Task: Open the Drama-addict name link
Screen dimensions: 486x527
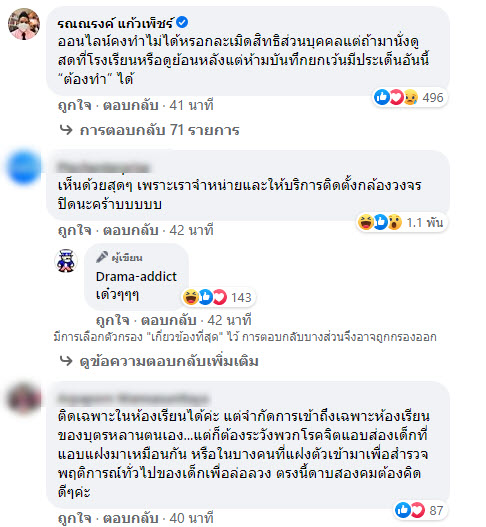Action: pyautogui.click(x=136, y=276)
